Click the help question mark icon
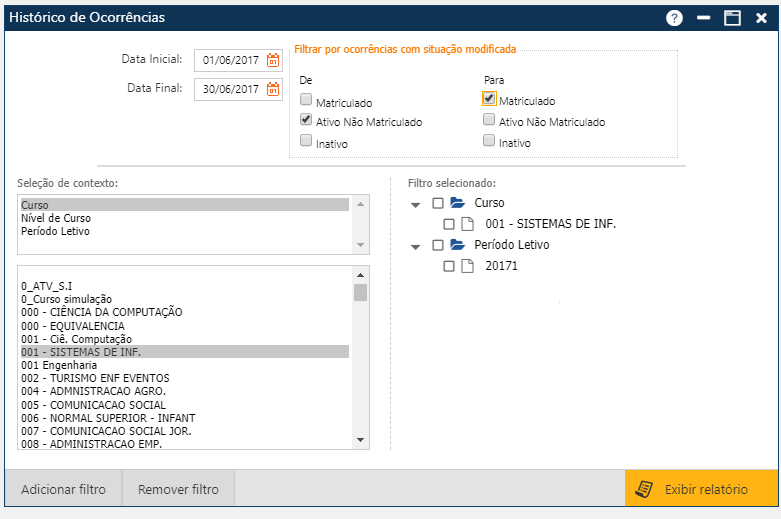The width and height of the screenshot is (781, 519). tap(674, 18)
